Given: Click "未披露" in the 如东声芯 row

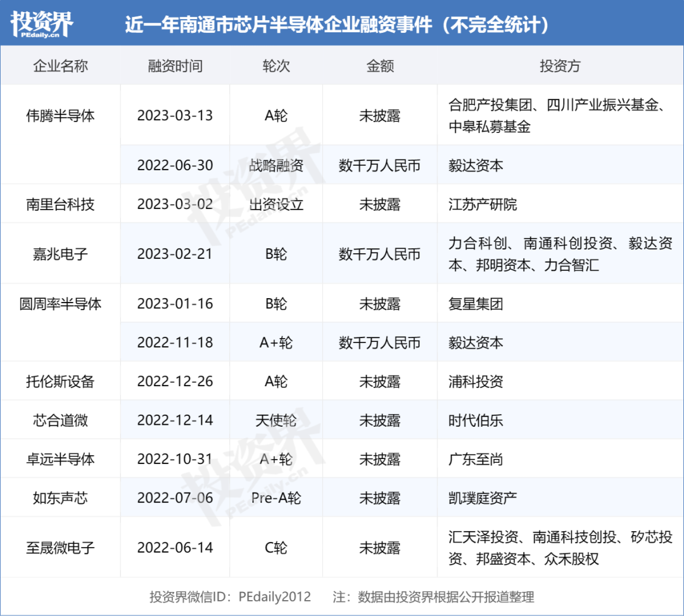Looking at the screenshot, I should click(379, 498).
